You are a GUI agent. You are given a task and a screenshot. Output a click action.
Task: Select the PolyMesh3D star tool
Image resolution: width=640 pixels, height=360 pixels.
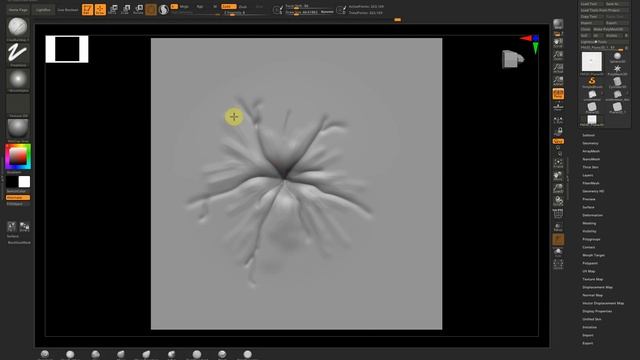[617, 70]
